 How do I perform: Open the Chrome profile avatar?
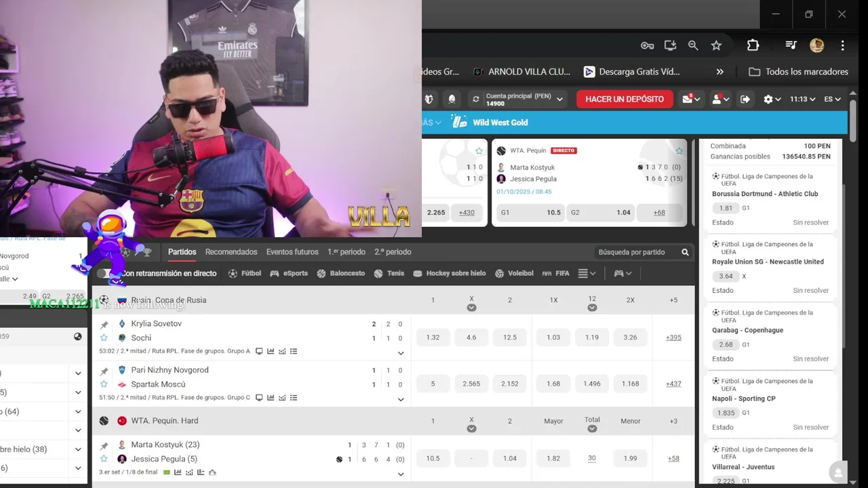click(816, 45)
